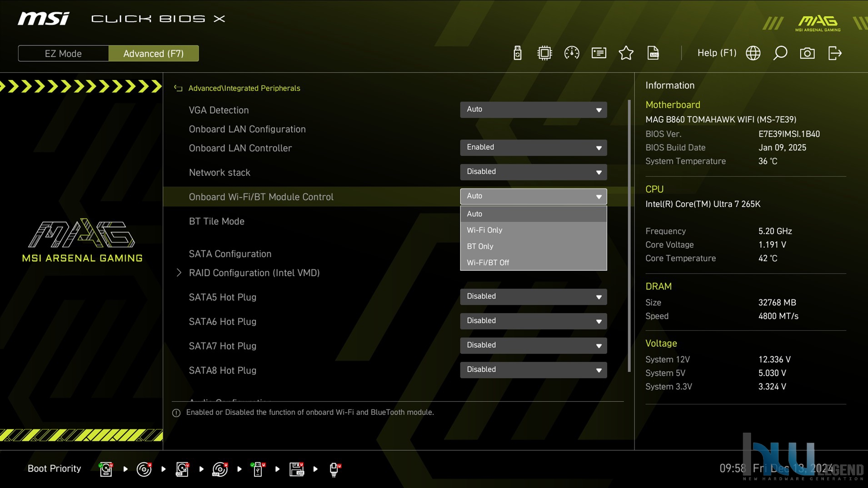Click the System 12V value 12.336 V
This screenshot has width=868, height=488.
(774, 359)
